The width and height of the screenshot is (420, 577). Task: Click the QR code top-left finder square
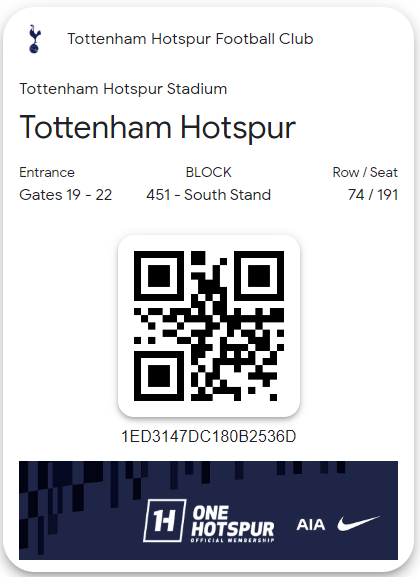pyautogui.click(x=159, y=276)
